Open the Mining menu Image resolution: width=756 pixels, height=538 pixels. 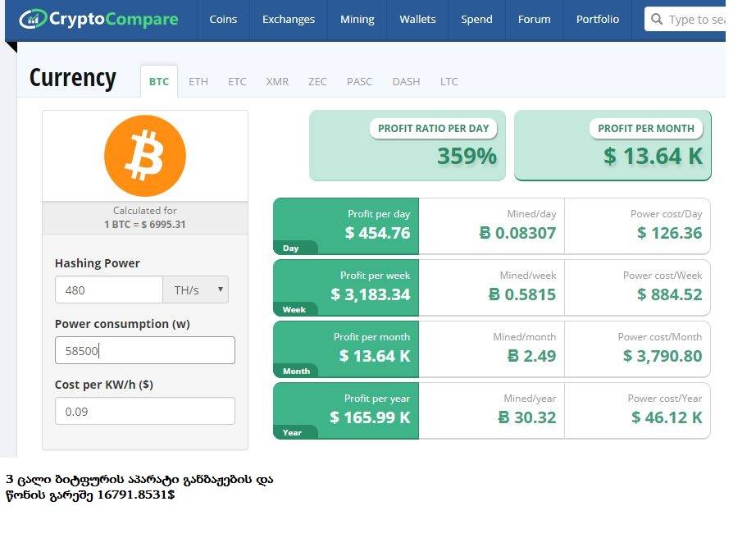[358, 20]
